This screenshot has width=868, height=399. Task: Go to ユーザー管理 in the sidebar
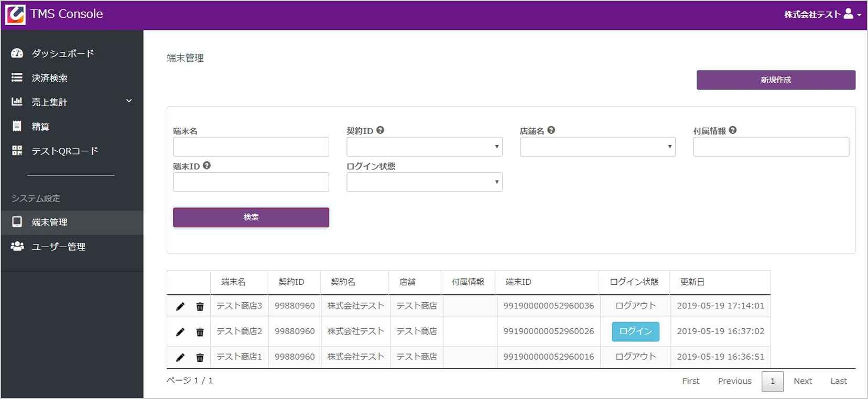58,247
